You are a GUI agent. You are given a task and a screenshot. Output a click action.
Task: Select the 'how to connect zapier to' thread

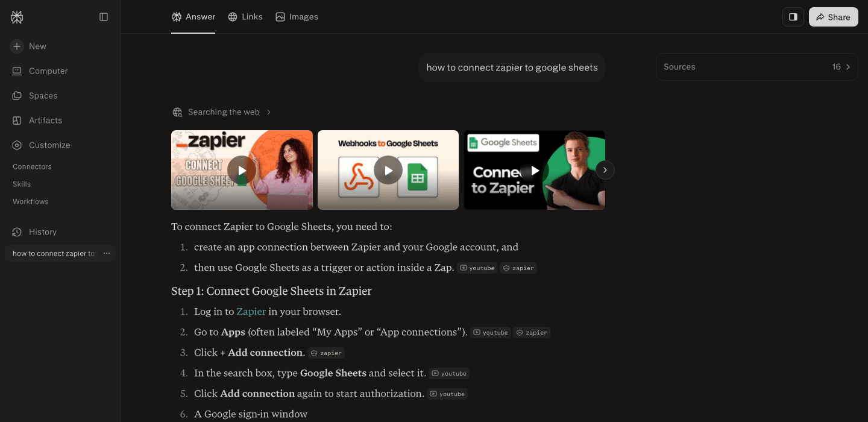(53, 254)
